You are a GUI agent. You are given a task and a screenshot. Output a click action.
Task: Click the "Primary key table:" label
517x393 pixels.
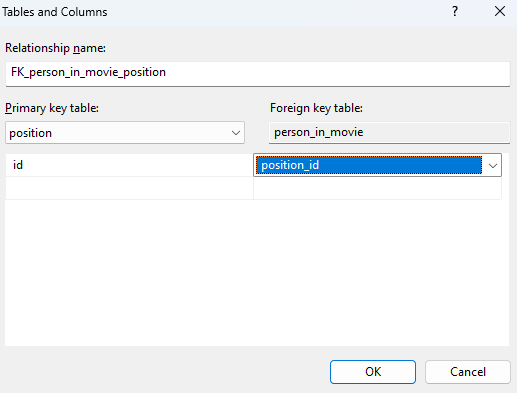tap(52, 108)
